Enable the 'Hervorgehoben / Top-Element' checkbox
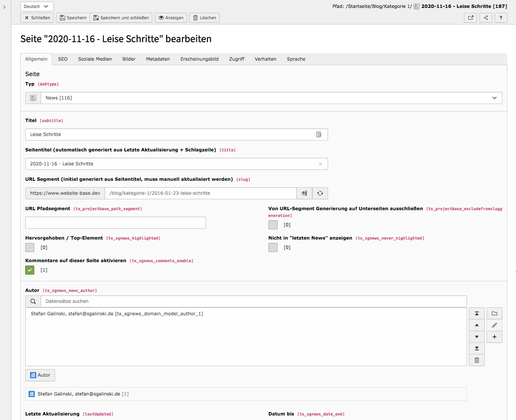 29,247
